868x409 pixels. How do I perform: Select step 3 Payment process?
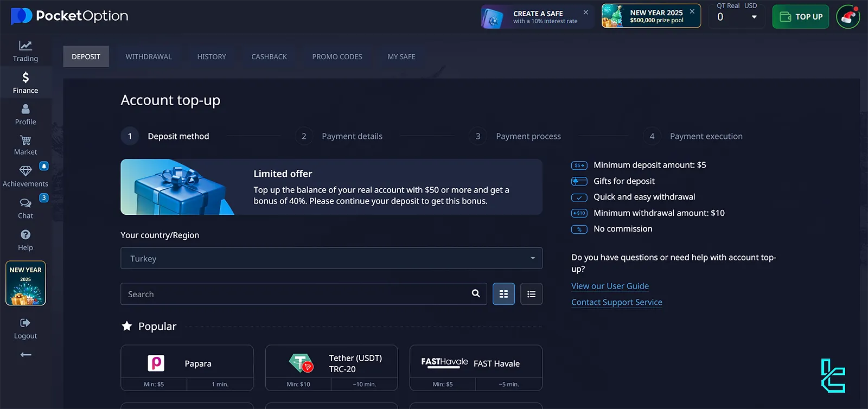(x=515, y=136)
